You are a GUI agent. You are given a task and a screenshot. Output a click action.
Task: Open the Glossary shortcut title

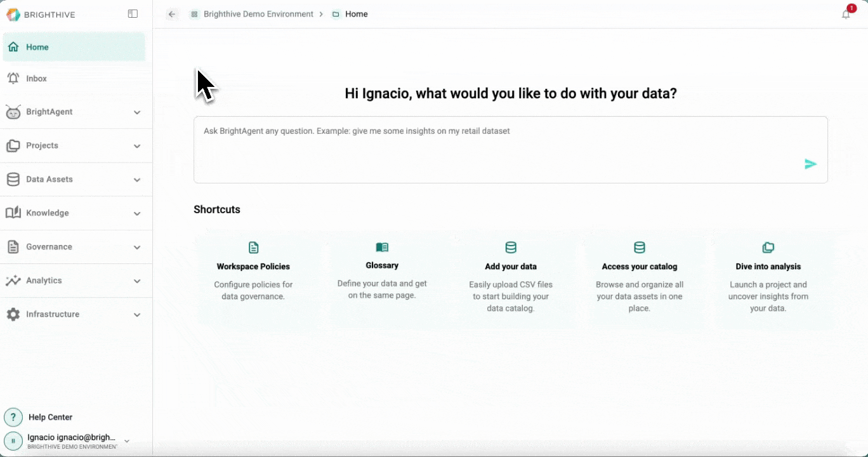382,265
